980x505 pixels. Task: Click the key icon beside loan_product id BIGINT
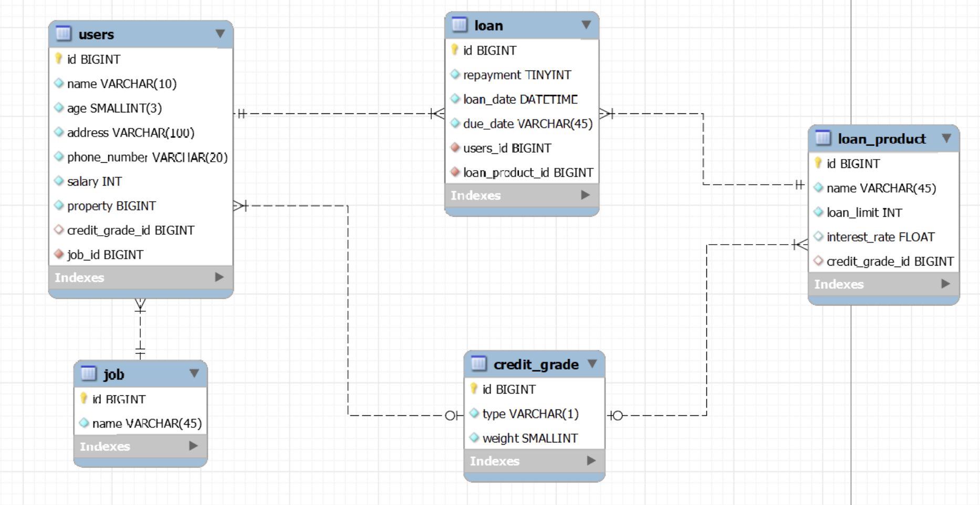coord(818,163)
